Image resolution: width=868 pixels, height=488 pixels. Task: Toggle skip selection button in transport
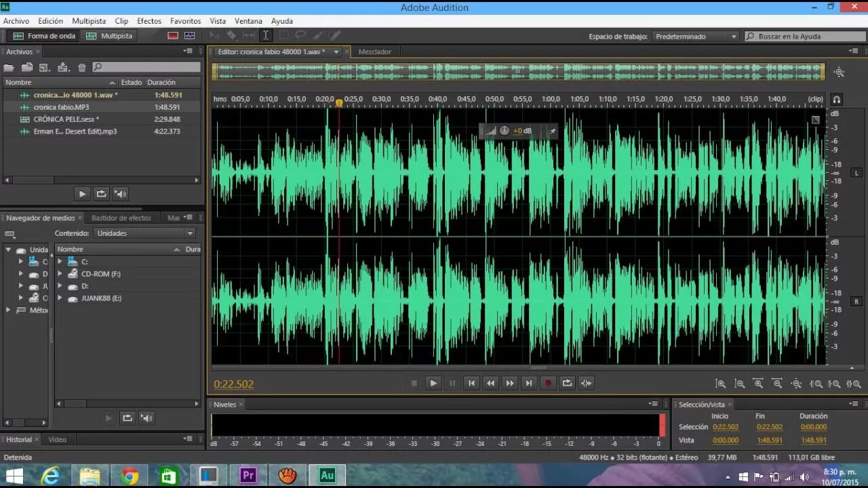point(587,383)
